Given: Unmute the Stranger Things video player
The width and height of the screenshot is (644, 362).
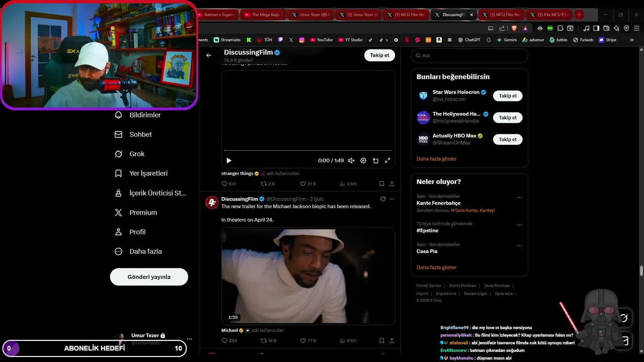Looking at the screenshot, I should click(x=351, y=160).
